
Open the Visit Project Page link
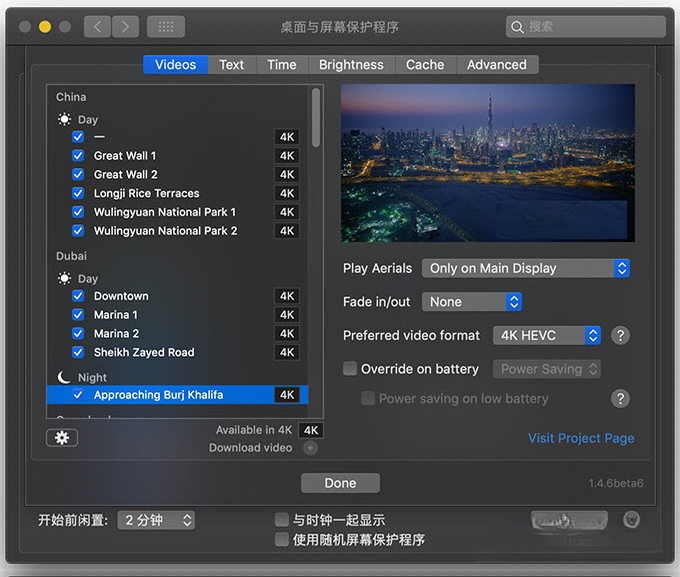581,438
